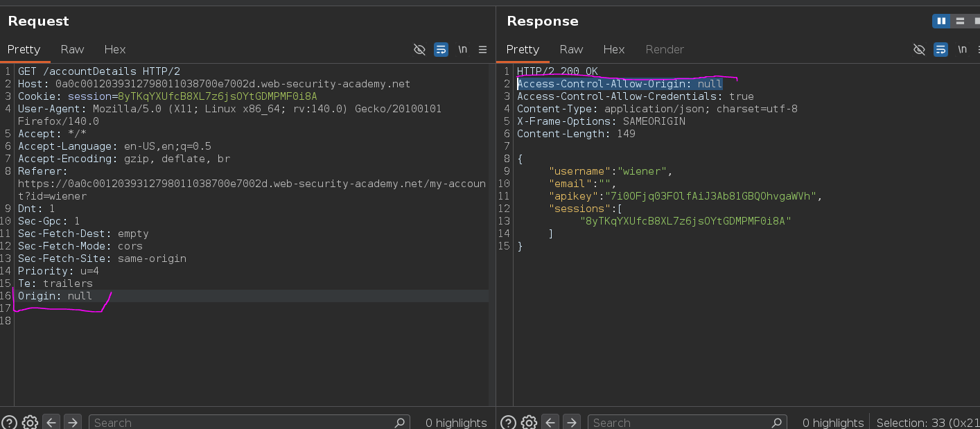This screenshot has height=429, width=980.
Task: Open Request search settings gear
Action: click(x=30, y=422)
